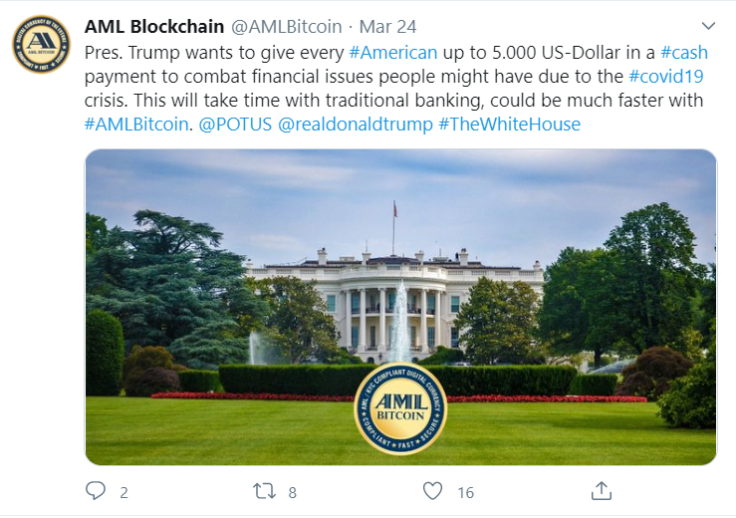Open the #AMLBitcoin hashtag link
The width and height of the screenshot is (736, 518).
(x=137, y=124)
